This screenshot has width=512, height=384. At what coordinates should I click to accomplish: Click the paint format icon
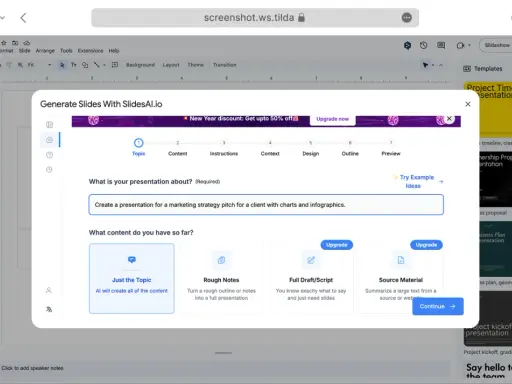[x=9, y=65]
